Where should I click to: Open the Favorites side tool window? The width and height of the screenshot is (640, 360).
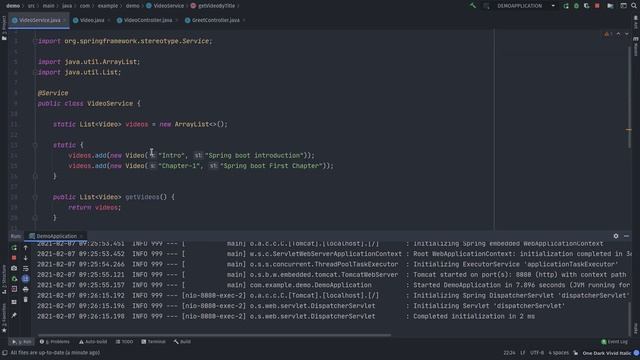tap(4, 318)
